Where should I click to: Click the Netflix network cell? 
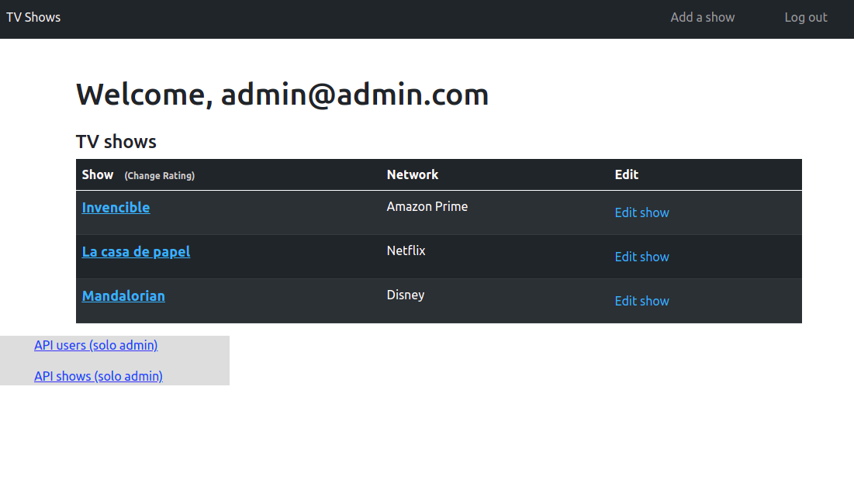[x=406, y=250]
